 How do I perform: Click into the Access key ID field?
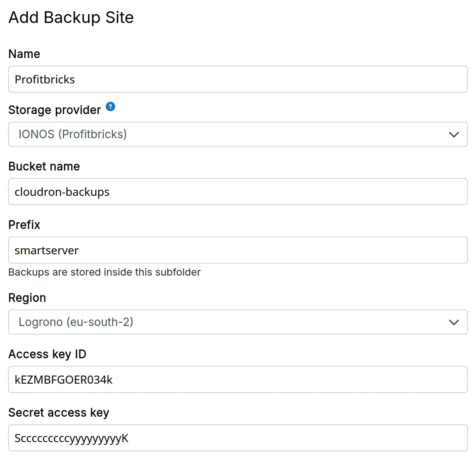pyautogui.click(x=238, y=380)
